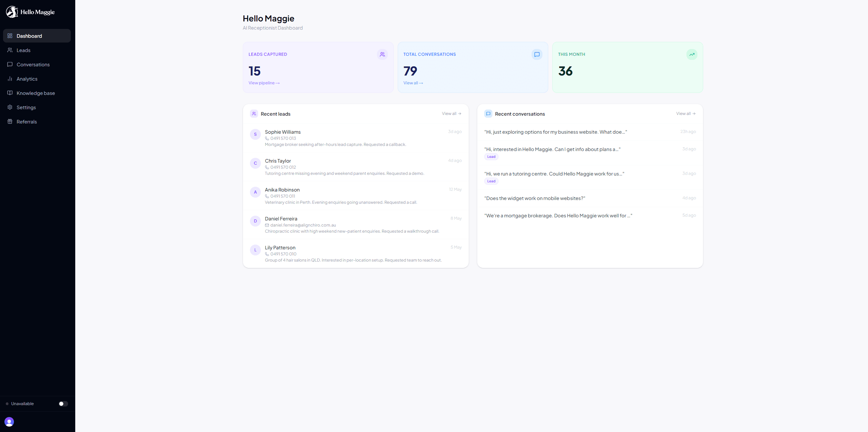The width and height of the screenshot is (868, 432).
Task: Click the D avatar for Daniel Ferreira
Action: click(x=255, y=221)
